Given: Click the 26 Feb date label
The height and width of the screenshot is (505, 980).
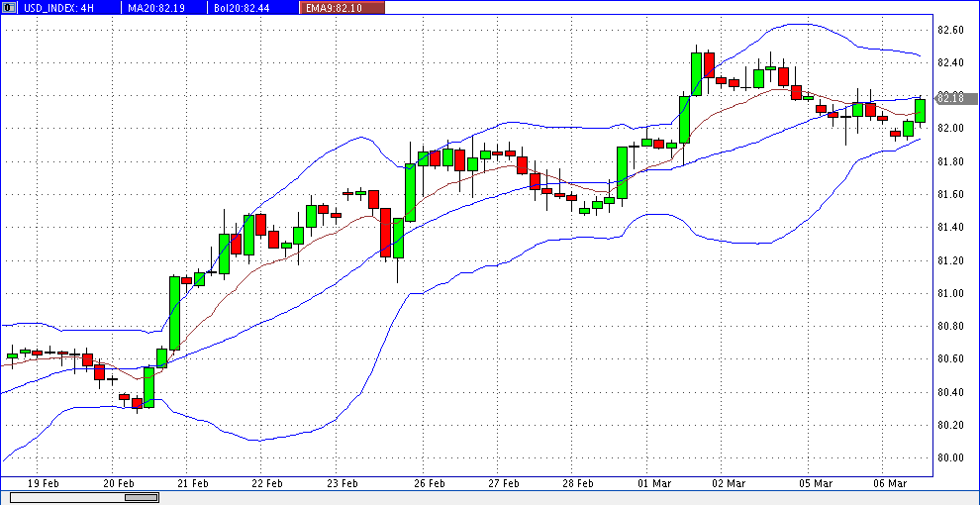Looking at the screenshot, I should [429, 484].
